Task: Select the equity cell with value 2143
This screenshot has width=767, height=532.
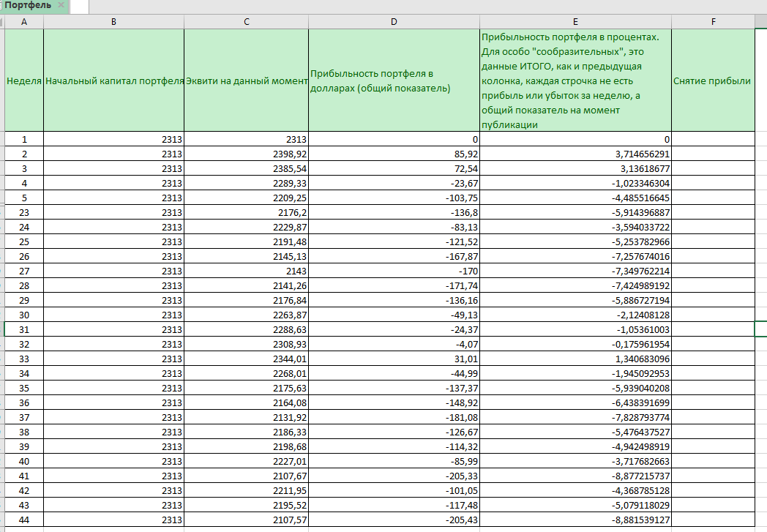Action: (x=247, y=271)
